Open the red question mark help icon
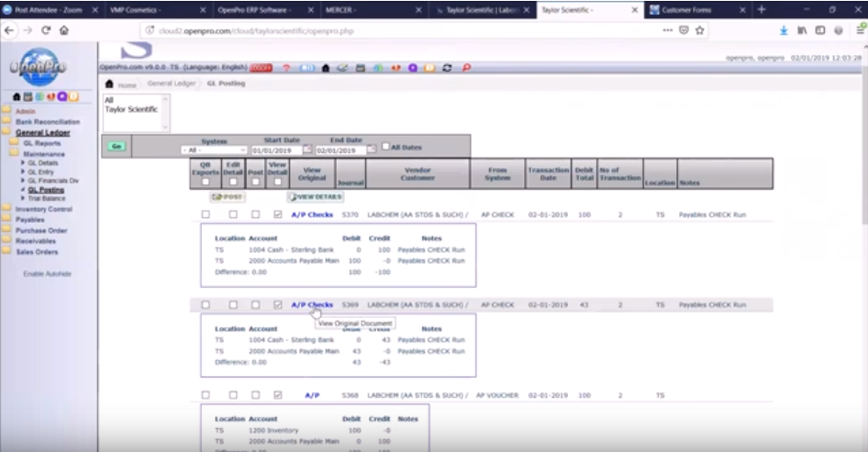Screen dimensions: 868x452 point(286,68)
